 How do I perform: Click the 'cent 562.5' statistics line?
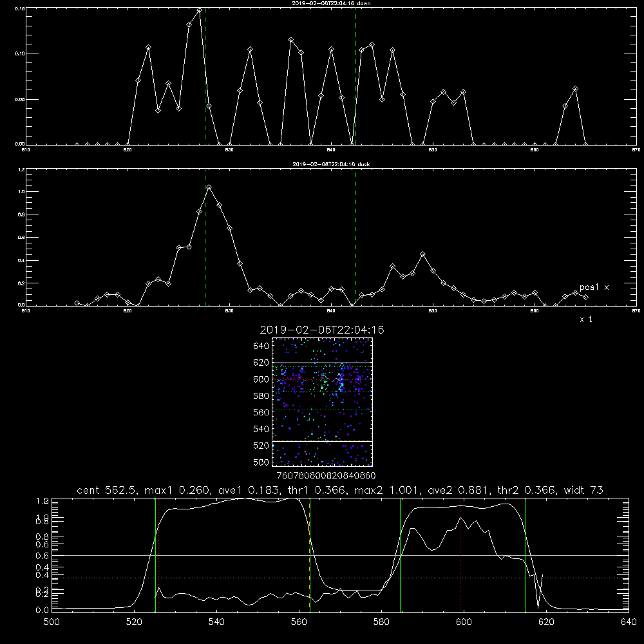coord(339,490)
